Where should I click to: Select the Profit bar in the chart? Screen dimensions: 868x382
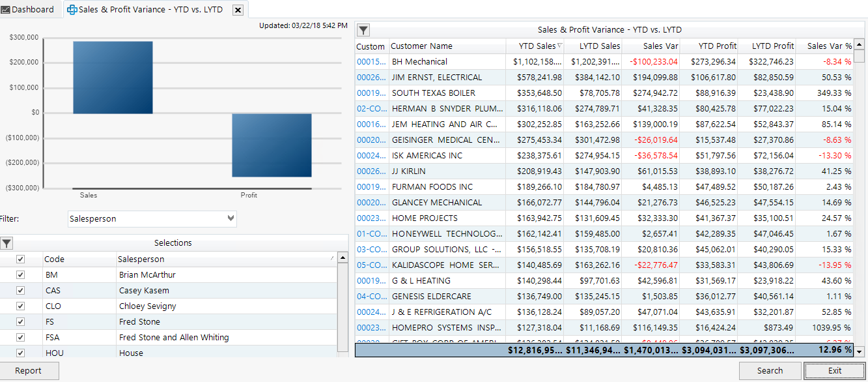click(272, 143)
